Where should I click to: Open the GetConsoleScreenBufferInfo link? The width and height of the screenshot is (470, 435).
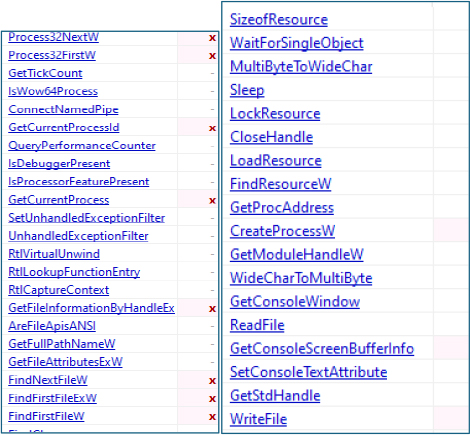coord(322,349)
